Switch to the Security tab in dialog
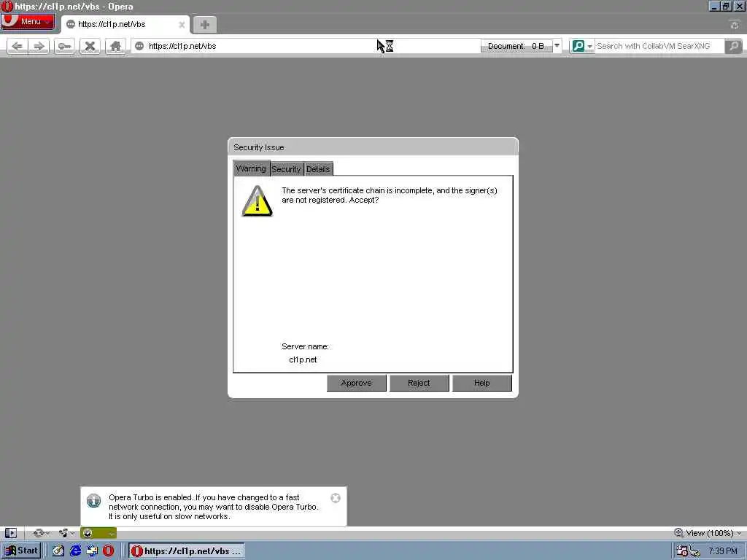 click(286, 169)
